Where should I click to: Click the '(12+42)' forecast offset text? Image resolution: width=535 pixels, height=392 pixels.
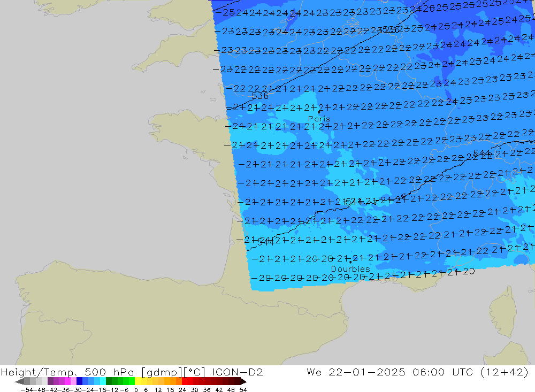[x=505, y=372]
